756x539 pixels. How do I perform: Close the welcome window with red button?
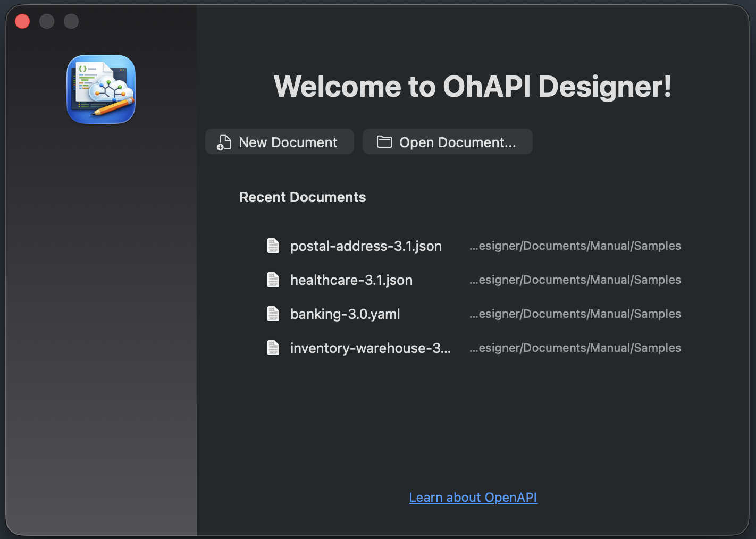tap(22, 21)
